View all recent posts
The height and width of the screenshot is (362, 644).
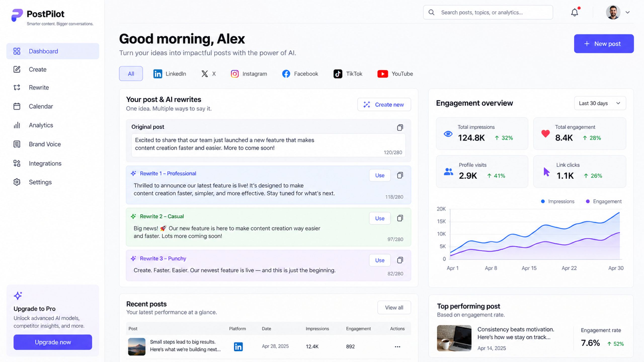(394, 307)
